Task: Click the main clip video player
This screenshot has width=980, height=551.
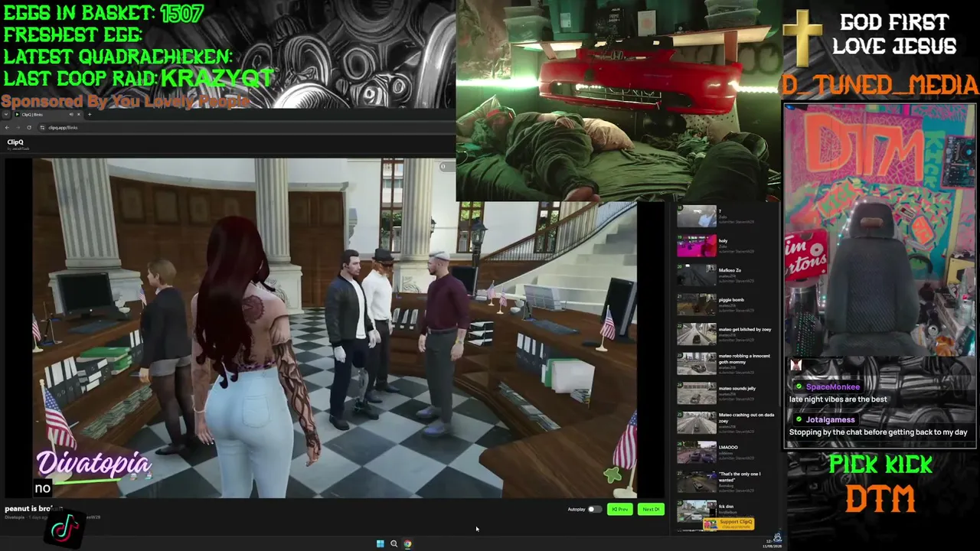Action: [335, 328]
